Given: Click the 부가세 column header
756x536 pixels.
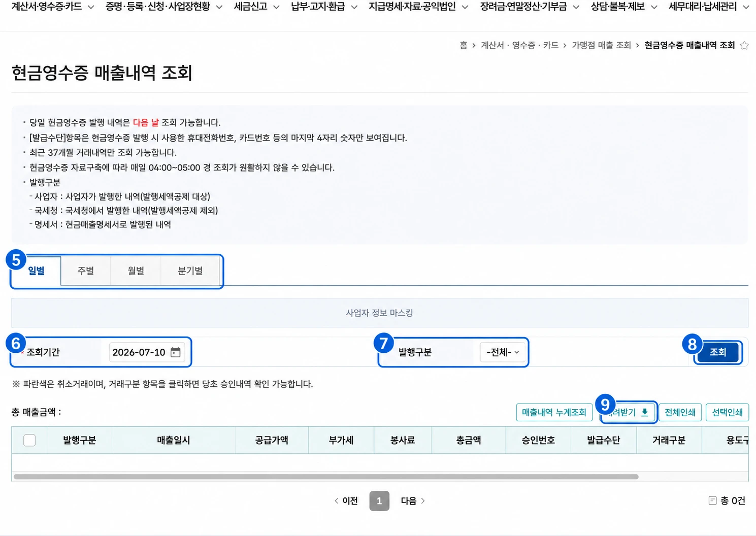Looking at the screenshot, I should click(x=341, y=440).
